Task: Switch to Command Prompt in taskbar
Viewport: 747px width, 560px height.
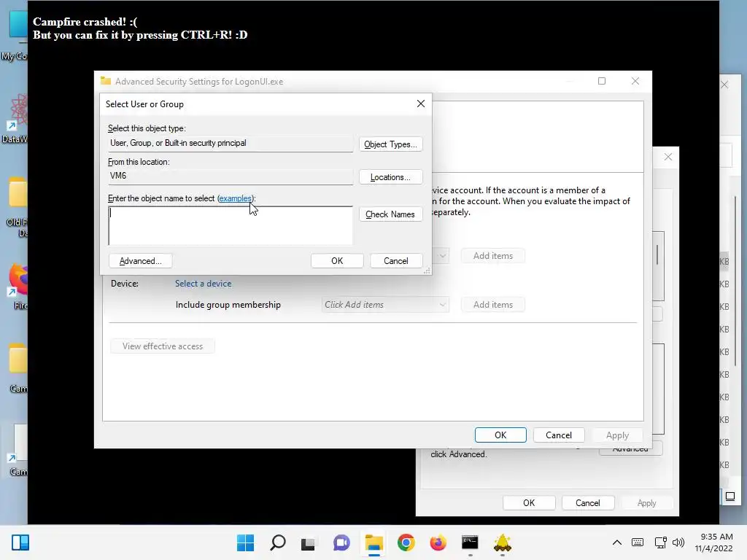Action: pos(470,542)
